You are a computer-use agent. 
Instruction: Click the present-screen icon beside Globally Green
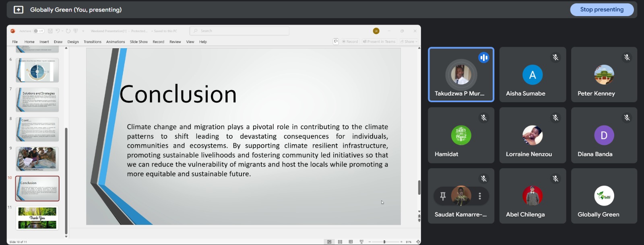click(19, 10)
